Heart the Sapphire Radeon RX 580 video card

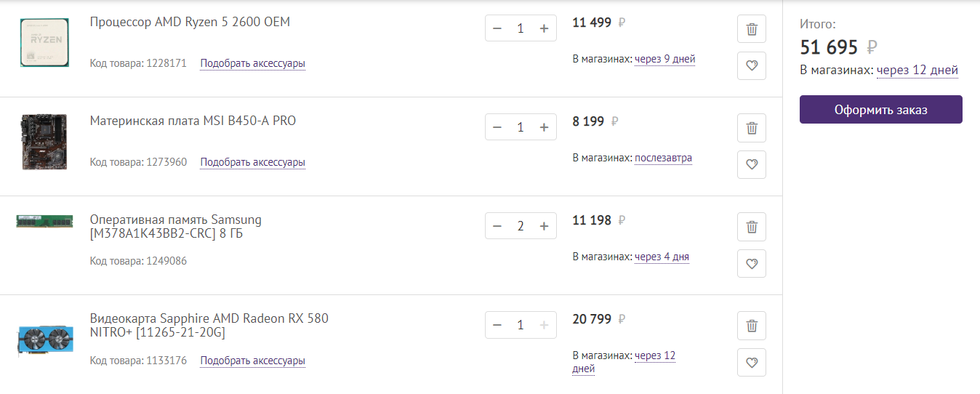752,362
